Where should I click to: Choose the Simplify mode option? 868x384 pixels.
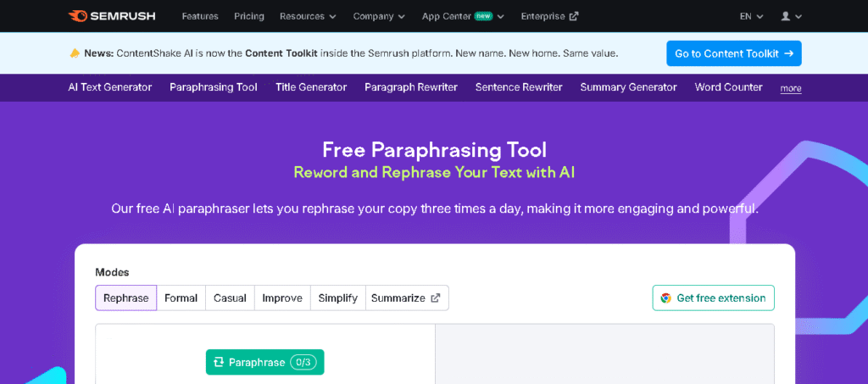click(337, 298)
